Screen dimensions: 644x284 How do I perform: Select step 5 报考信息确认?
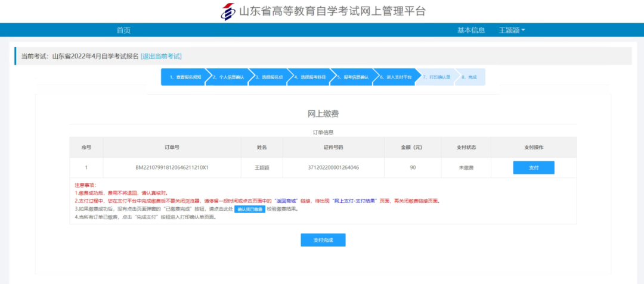click(x=352, y=77)
